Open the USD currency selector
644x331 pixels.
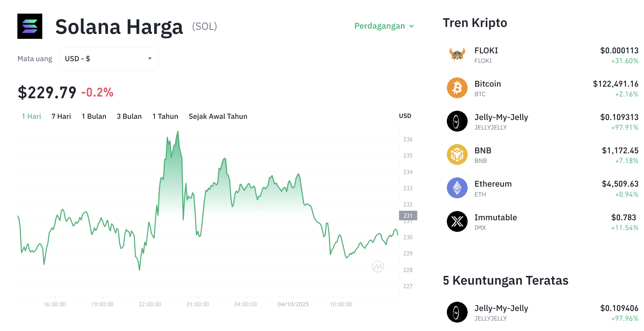[x=109, y=59]
